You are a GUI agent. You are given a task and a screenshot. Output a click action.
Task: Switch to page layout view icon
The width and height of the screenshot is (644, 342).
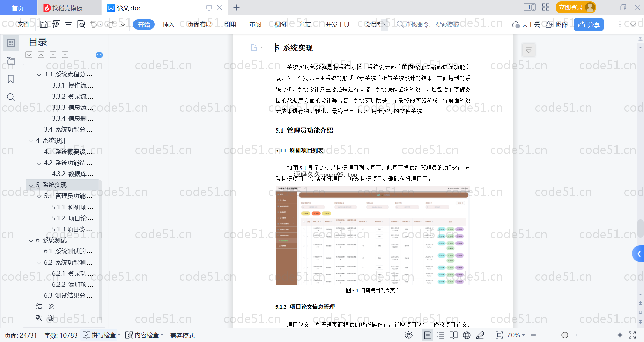428,335
